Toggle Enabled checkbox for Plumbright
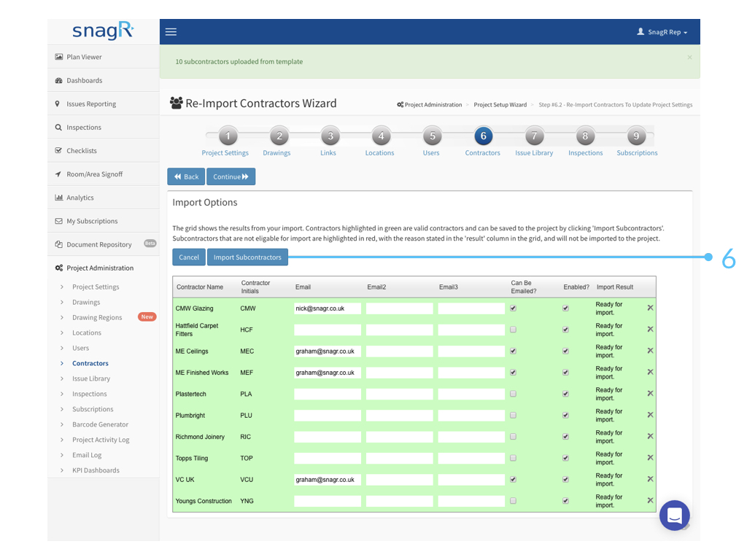 [565, 415]
